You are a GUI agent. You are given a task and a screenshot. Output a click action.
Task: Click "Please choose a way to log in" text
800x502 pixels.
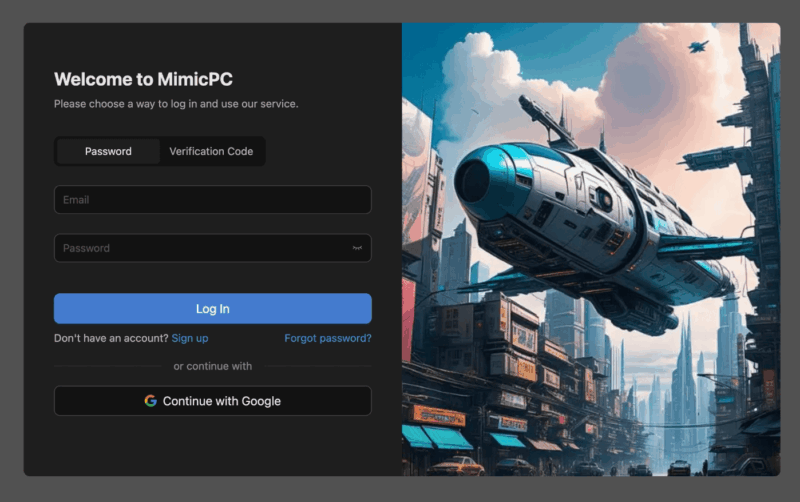176,104
